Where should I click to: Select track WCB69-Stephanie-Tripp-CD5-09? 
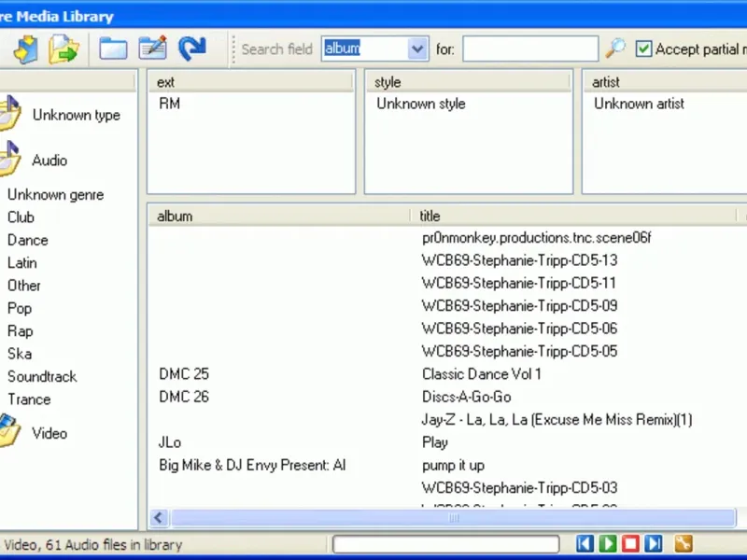pyautogui.click(x=519, y=306)
